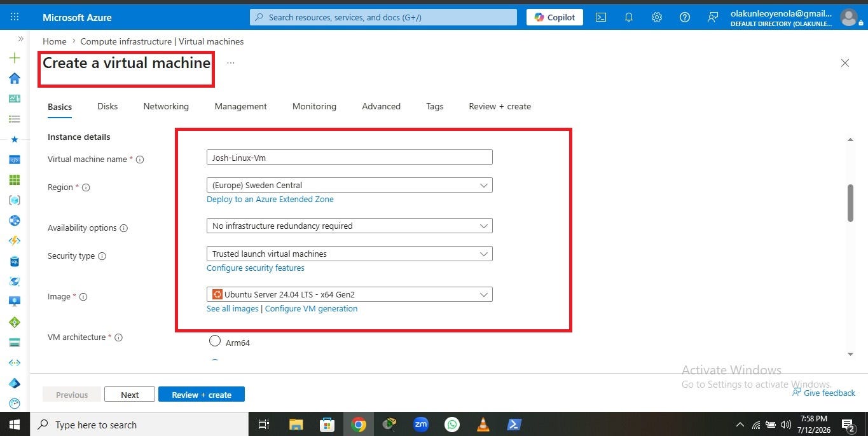Open the ellipsis menu beside page title
Image resolution: width=868 pixels, height=436 pixels.
[231, 63]
